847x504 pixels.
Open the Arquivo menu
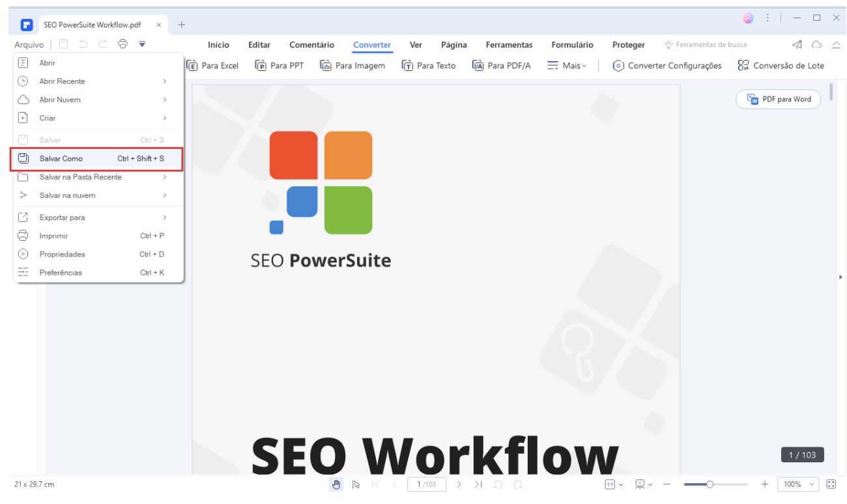coord(29,45)
